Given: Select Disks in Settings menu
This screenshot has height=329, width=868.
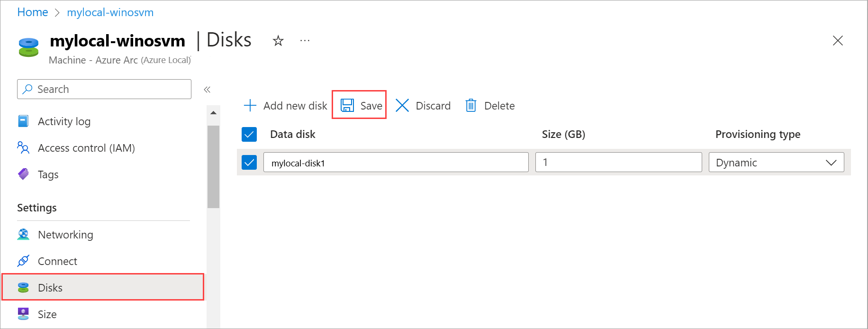Looking at the screenshot, I should [103, 287].
